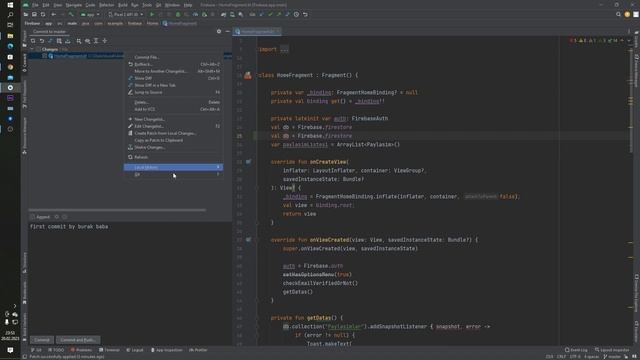Choose Jump to Source from context menu
Image resolution: width=640 pixels, height=360 pixels.
click(173, 92)
